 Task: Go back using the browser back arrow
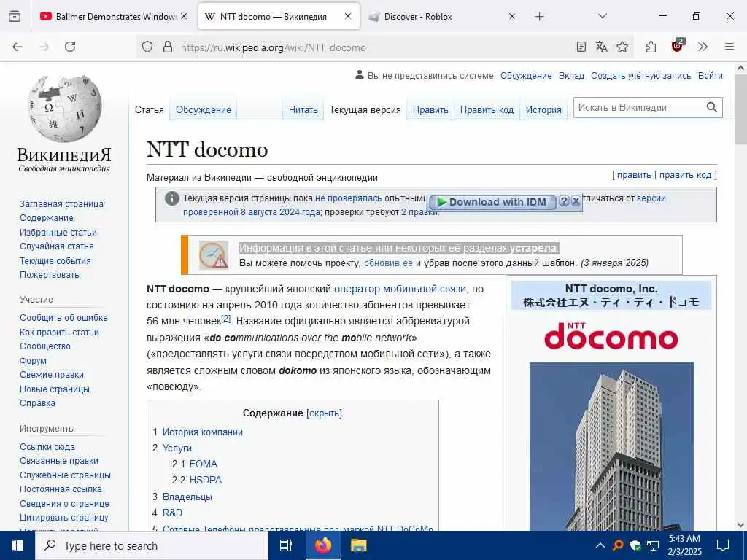tap(18, 47)
